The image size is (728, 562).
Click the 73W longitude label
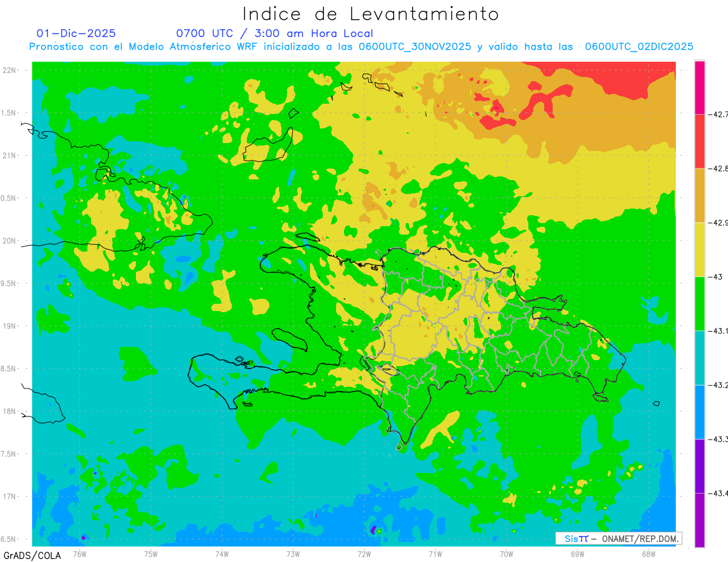(x=293, y=554)
